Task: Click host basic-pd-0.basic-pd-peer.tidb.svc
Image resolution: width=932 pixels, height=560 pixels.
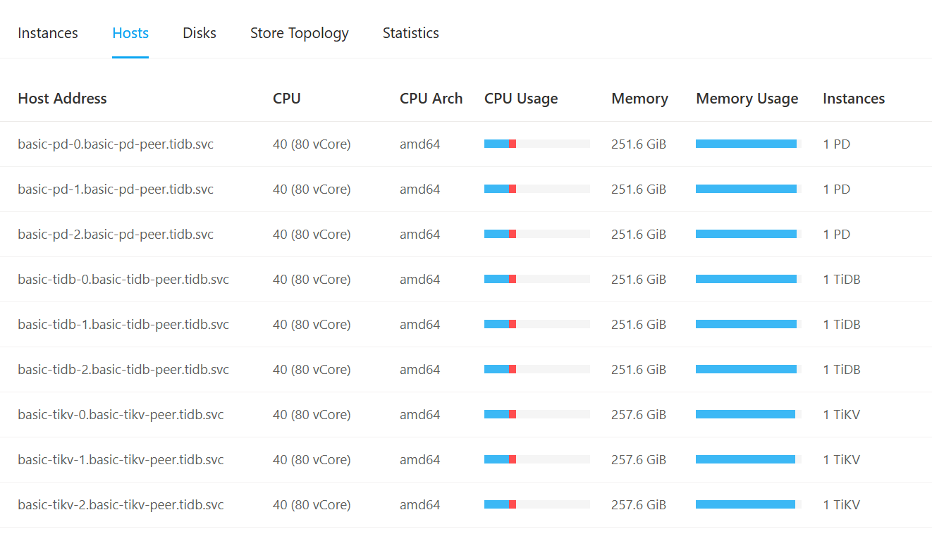Action: tap(116, 144)
